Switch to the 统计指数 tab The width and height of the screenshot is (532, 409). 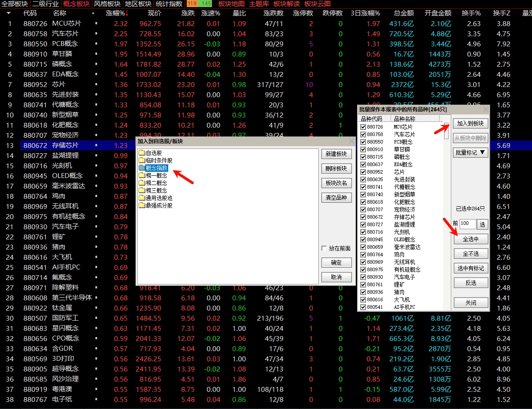point(170,4)
